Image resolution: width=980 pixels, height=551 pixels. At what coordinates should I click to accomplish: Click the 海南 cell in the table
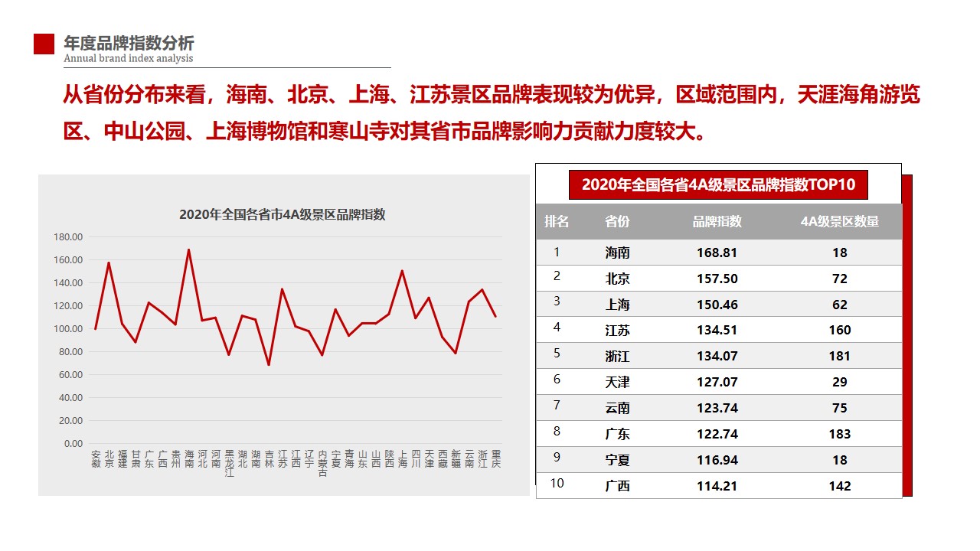click(x=617, y=253)
